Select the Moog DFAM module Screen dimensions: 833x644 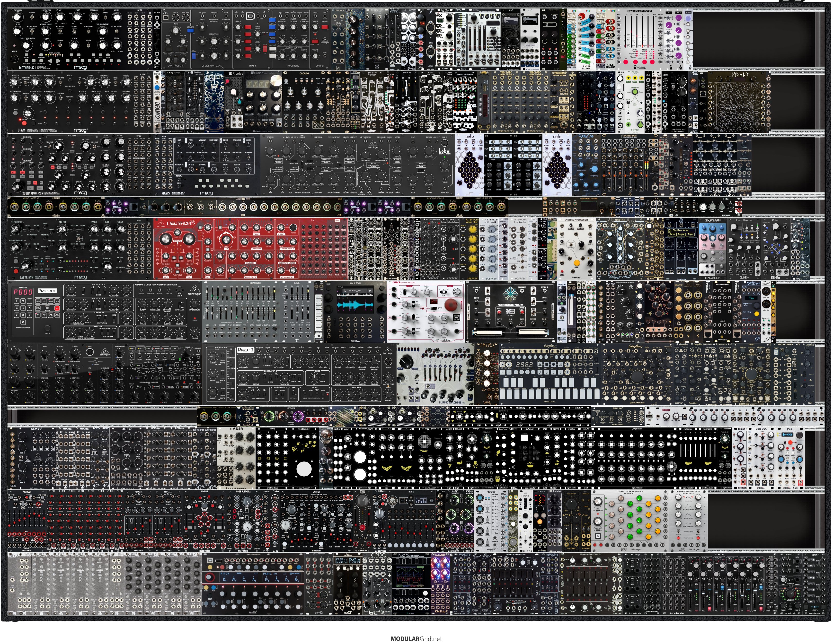[x=81, y=102]
